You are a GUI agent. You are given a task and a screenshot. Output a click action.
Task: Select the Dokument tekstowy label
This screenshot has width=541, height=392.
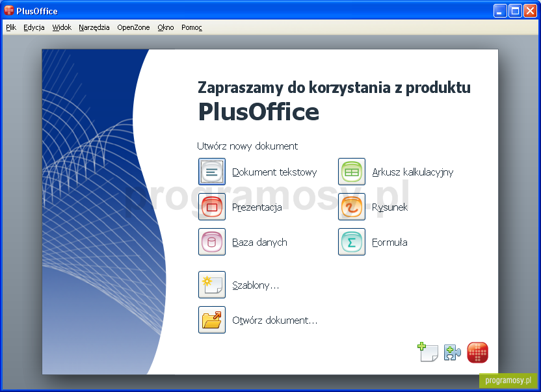click(x=274, y=172)
